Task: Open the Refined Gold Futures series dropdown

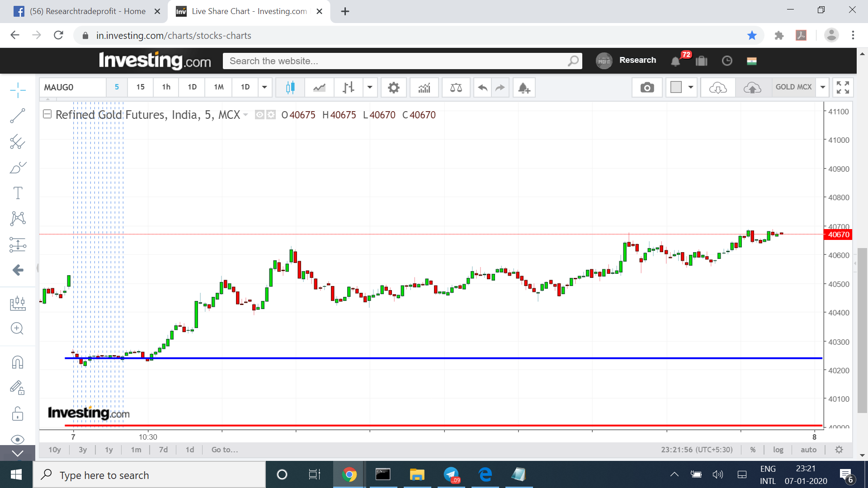Action: 245,115
